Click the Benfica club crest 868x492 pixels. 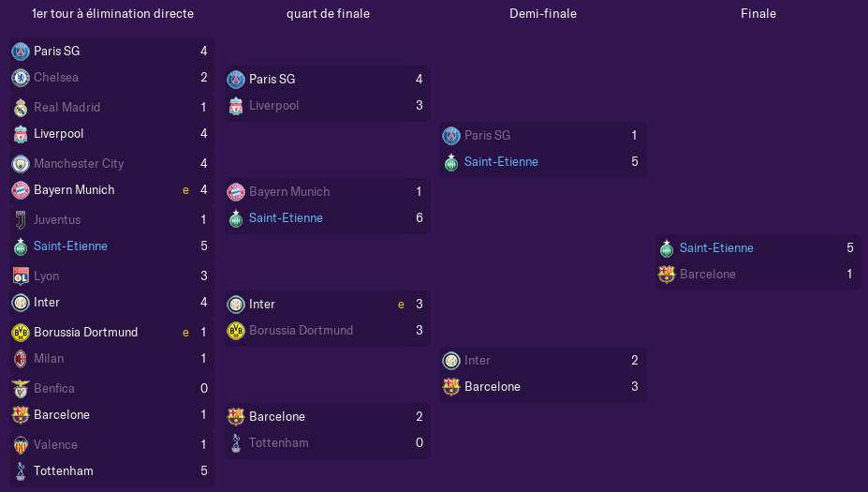point(21,389)
